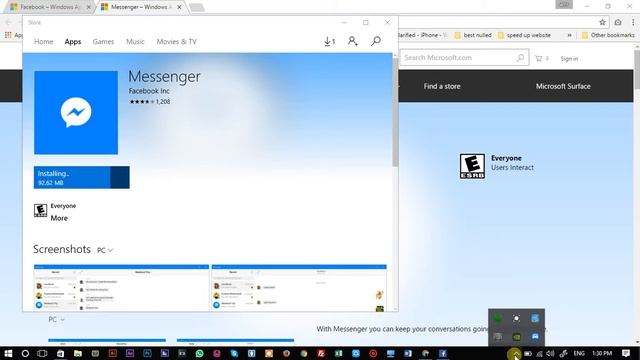Click the More rating details link
This screenshot has width=640, height=360.
(59, 218)
